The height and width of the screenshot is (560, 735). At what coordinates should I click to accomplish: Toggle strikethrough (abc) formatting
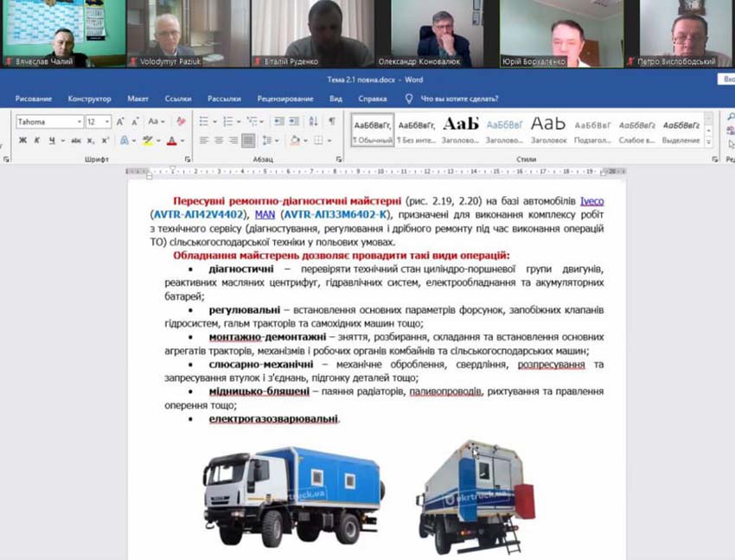point(76,140)
